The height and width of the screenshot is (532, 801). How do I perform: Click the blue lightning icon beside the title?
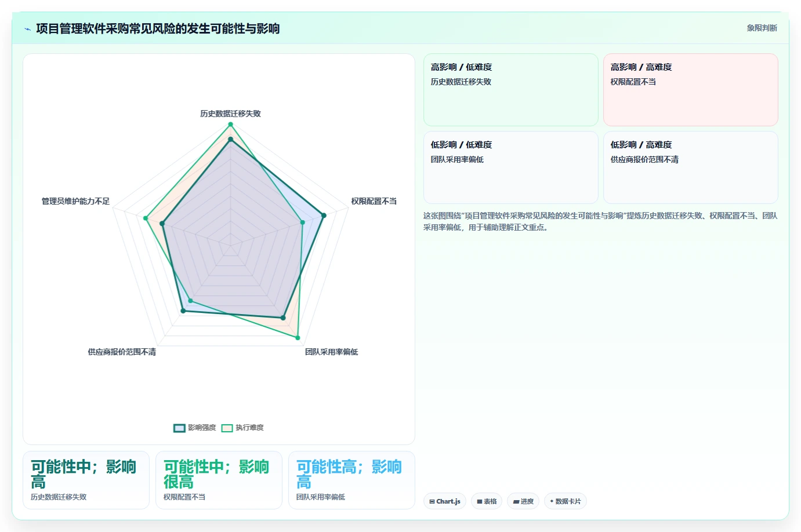coord(27,29)
